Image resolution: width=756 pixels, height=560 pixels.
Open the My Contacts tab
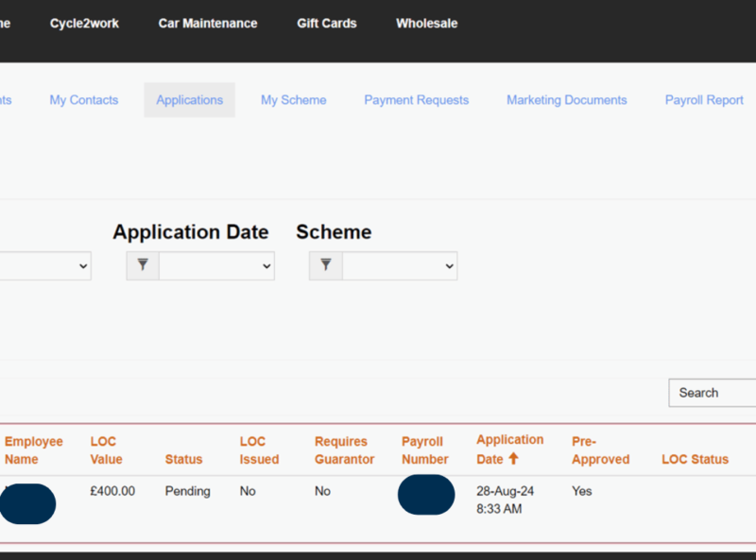[x=84, y=100]
